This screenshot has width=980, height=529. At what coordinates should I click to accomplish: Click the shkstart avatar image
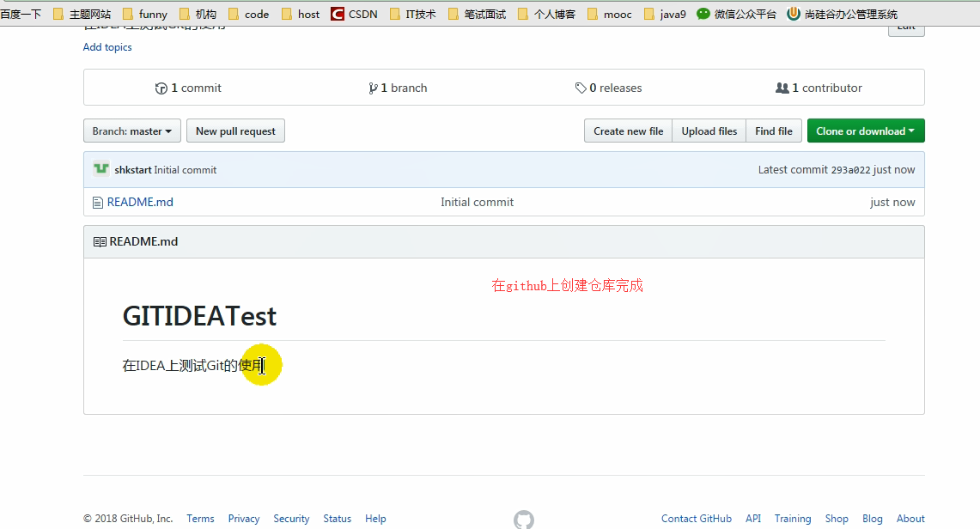tap(101, 168)
